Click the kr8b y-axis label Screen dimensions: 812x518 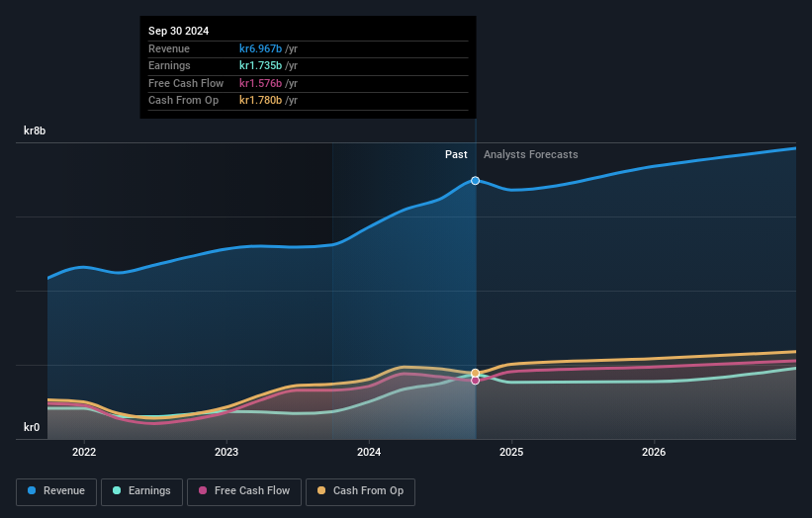click(x=35, y=130)
